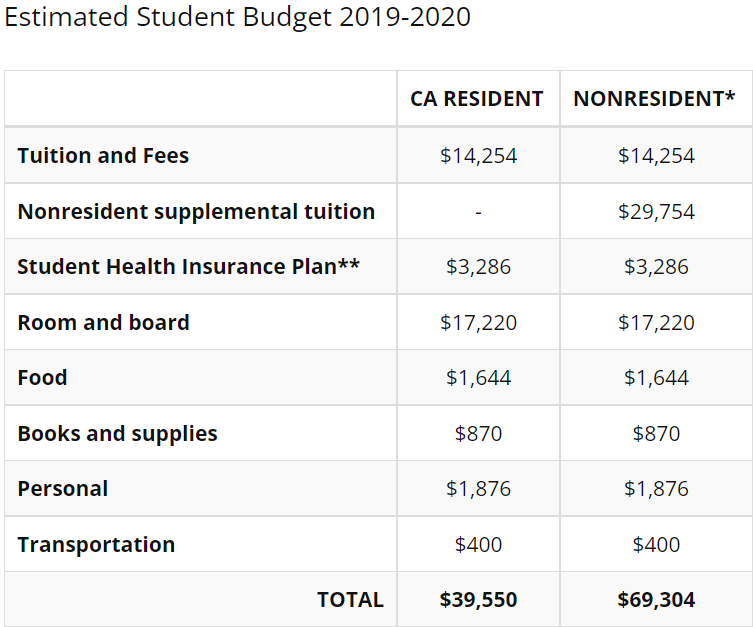The image size is (753, 627).
Task: Select the CA resident $1,876 personal cell
Action: 478,489
